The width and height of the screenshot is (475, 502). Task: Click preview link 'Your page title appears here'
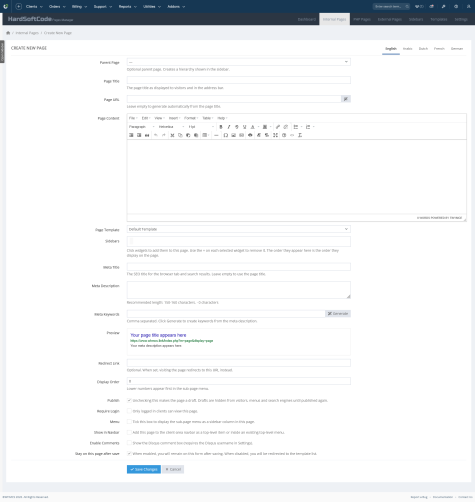pos(158,335)
